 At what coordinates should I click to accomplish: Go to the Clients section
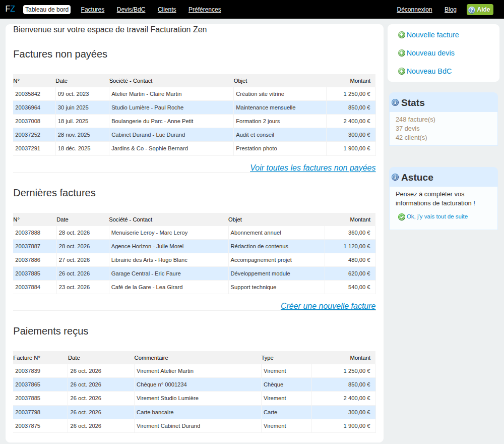[167, 10]
